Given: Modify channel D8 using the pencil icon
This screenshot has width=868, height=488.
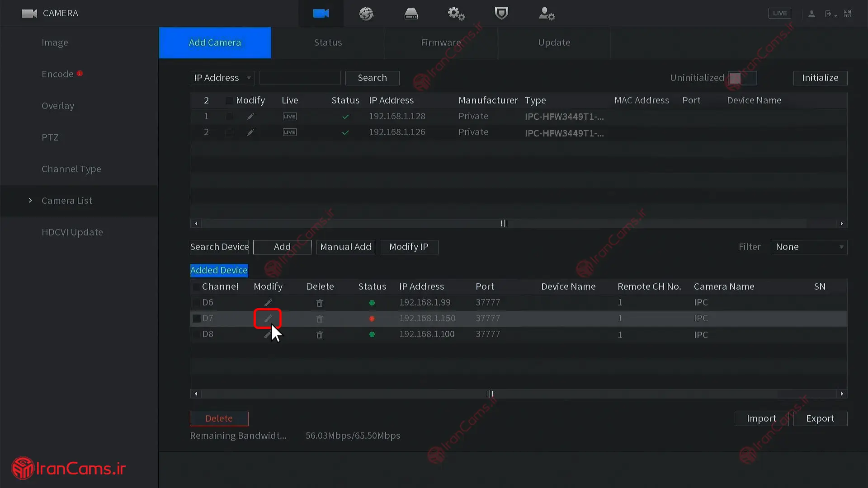Looking at the screenshot, I should 268,335.
